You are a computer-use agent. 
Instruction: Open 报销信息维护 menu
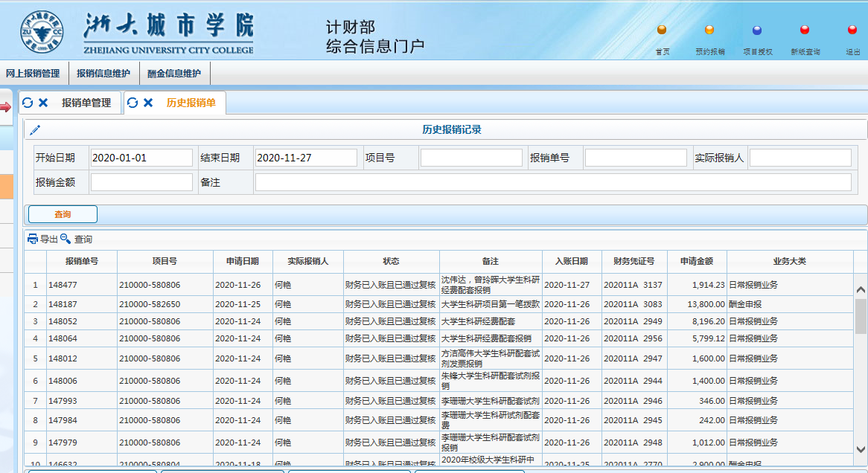103,73
